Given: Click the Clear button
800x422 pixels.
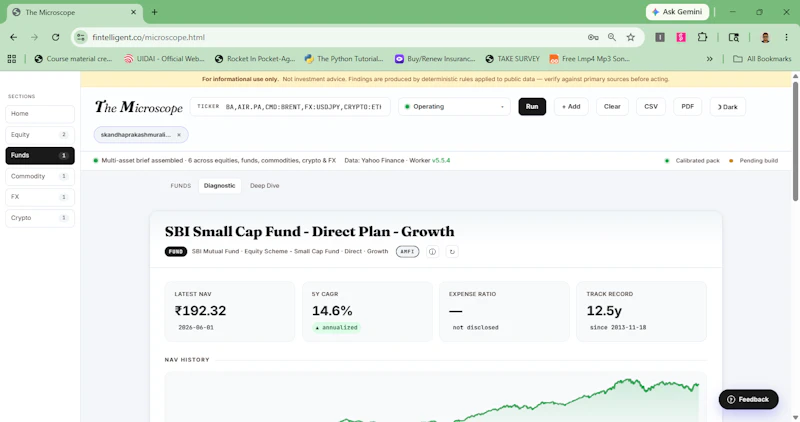Looking at the screenshot, I should 612,107.
